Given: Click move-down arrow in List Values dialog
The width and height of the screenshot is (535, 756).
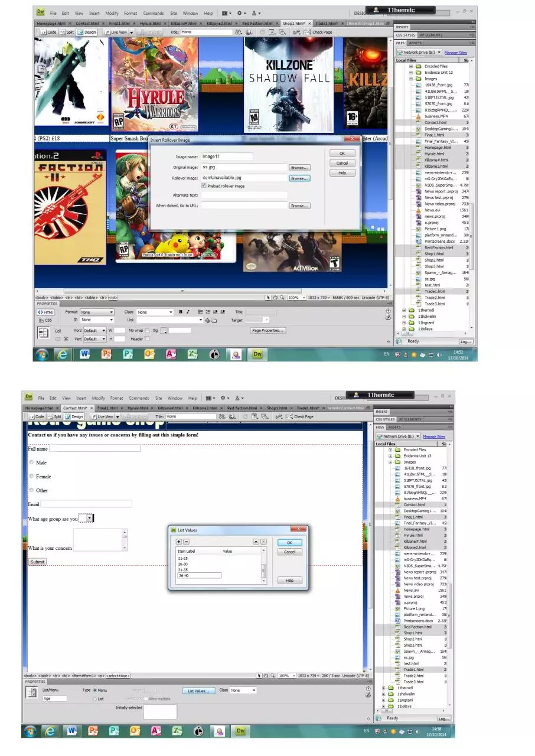Looking at the screenshot, I should pyautogui.click(x=263, y=542).
